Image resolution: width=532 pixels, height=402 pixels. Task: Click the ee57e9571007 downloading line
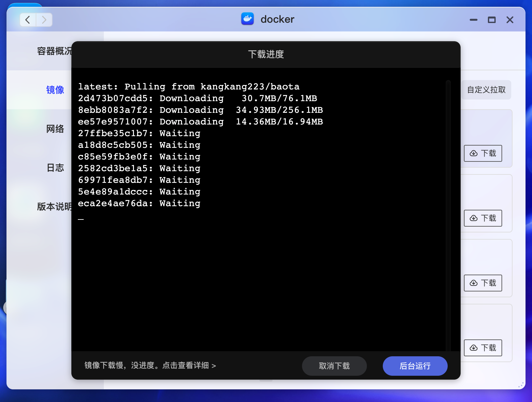(x=200, y=122)
